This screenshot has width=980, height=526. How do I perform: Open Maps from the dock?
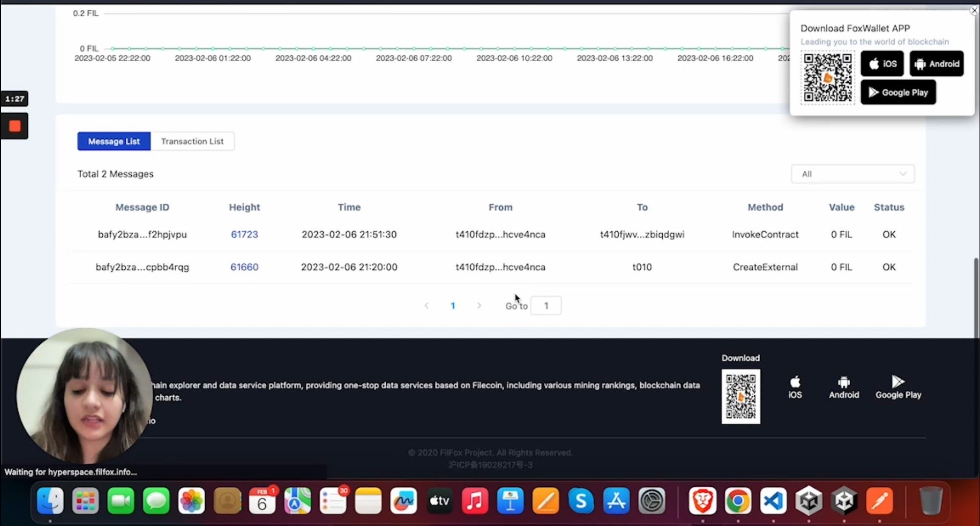pos(298,501)
